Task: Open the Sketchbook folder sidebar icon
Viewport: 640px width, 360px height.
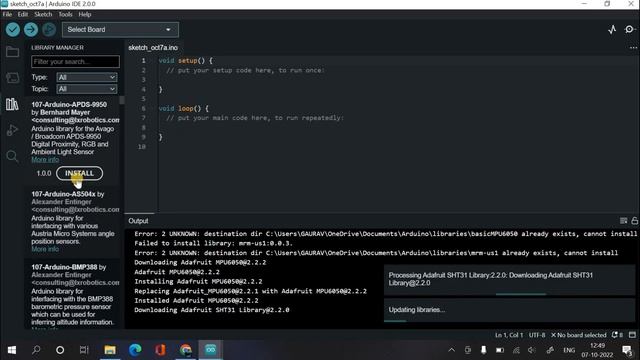Action: point(12,52)
